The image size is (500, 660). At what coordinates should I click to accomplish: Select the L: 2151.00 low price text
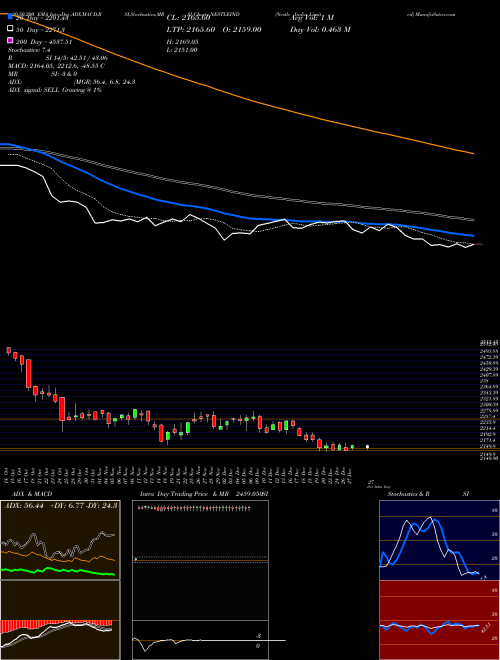tap(182, 50)
